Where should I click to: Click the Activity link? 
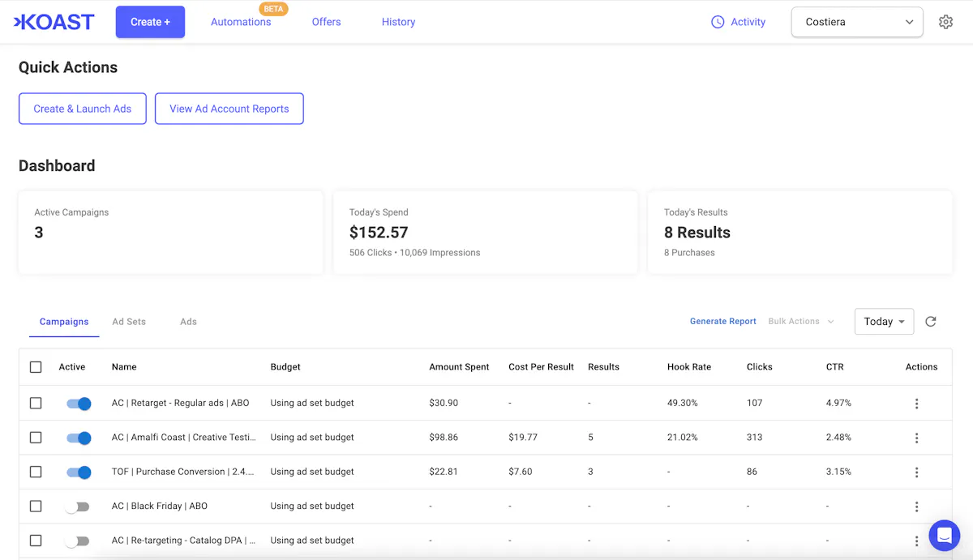coord(748,22)
